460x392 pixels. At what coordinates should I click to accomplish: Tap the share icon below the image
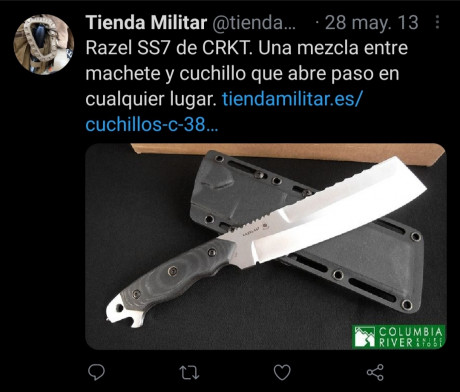pyautogui.click(x=375, y=372)
